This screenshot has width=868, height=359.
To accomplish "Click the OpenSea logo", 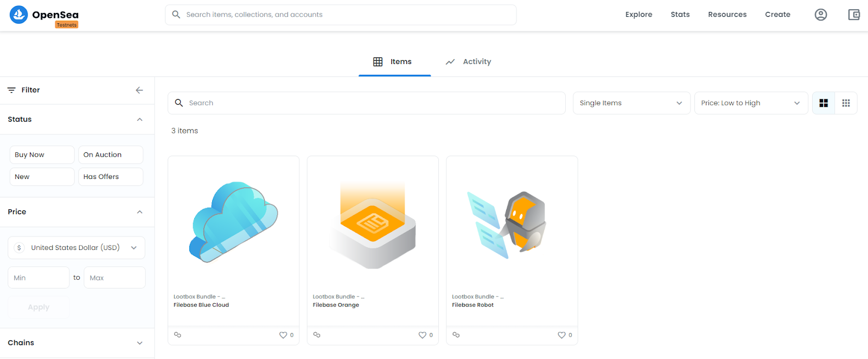I will click(44, 15).
